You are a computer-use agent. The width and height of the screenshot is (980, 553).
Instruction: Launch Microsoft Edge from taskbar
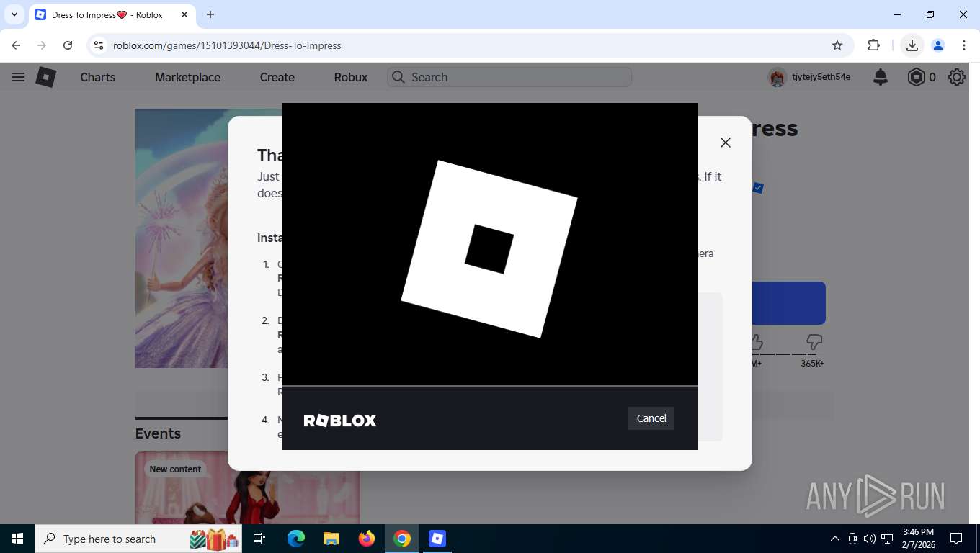pos(296,539)
